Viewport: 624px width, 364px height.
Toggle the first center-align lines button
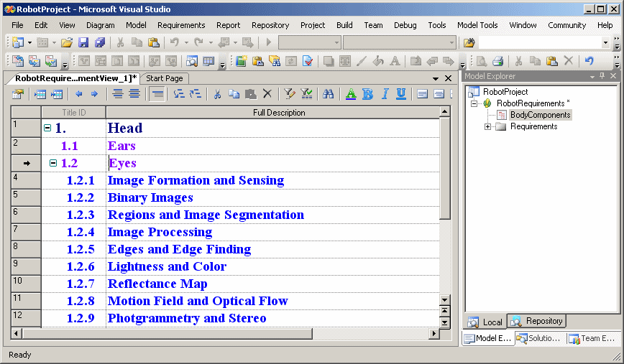point(118,94)
